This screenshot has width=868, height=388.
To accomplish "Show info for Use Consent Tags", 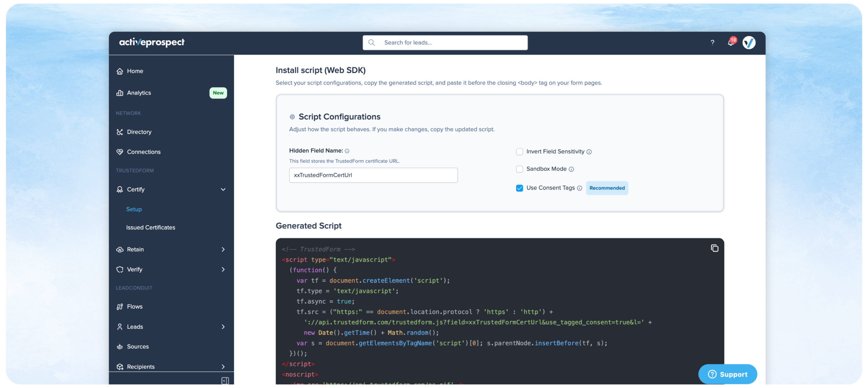I will point(580,188).
